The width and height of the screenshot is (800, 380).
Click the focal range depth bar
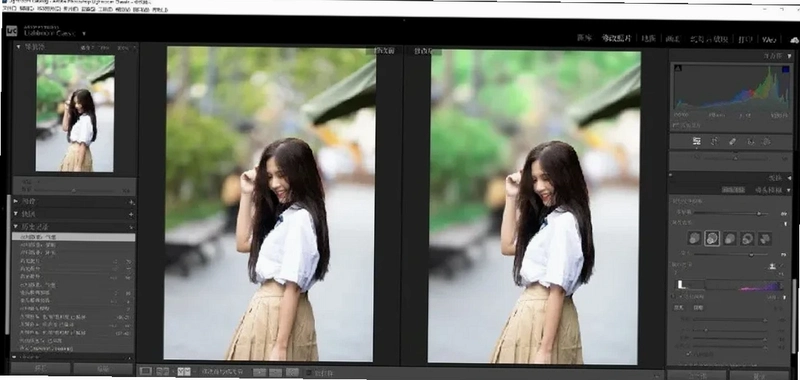[731, 285]
